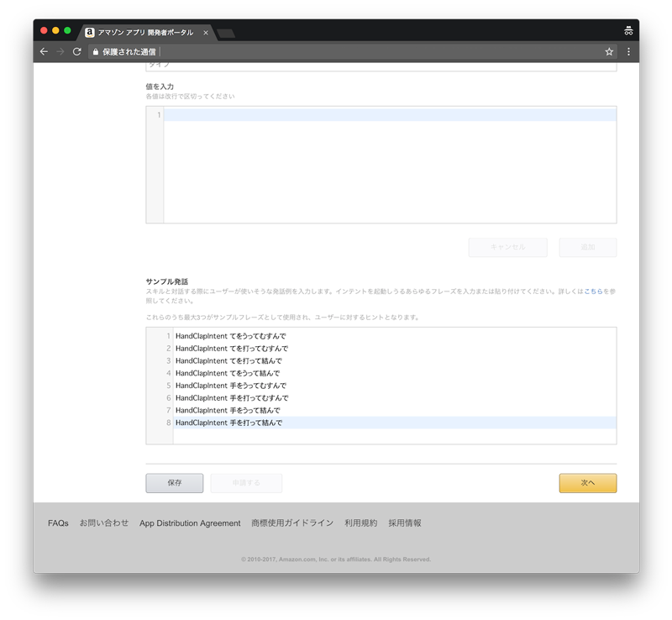Select highlighted line 手を打って結んで

395,423
